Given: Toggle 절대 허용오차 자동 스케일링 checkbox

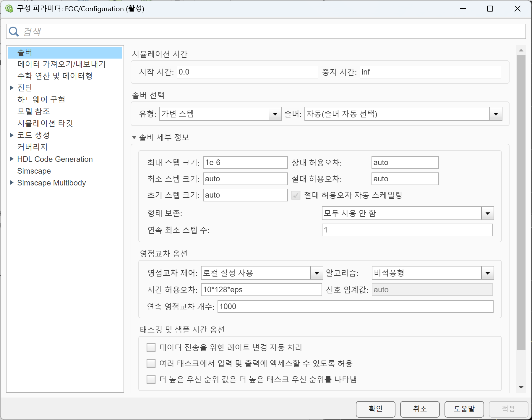Looking at the screenshot, I should (296, 195).
